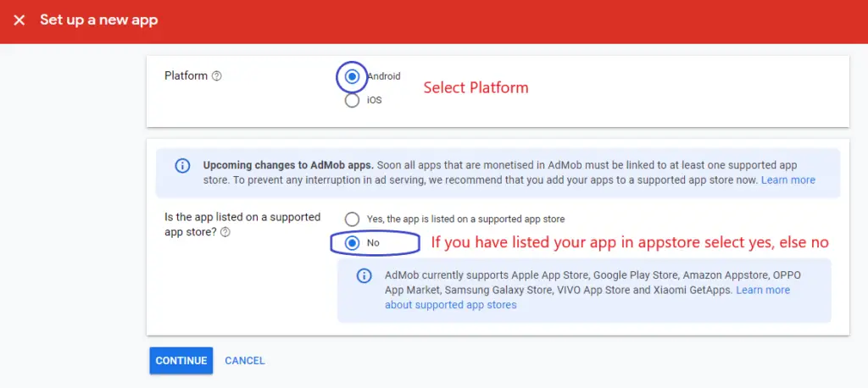Screen dimensions: 868x388
Task: Open help icon beside supported app store question
Action: [x=225, y=232]
